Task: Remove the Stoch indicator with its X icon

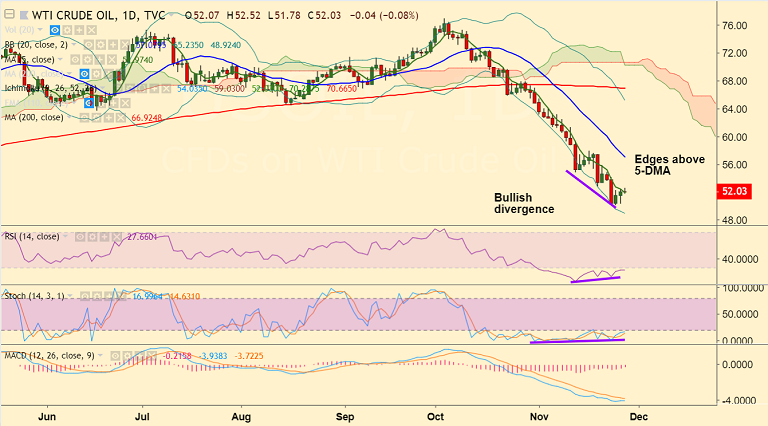Action: 121,296
